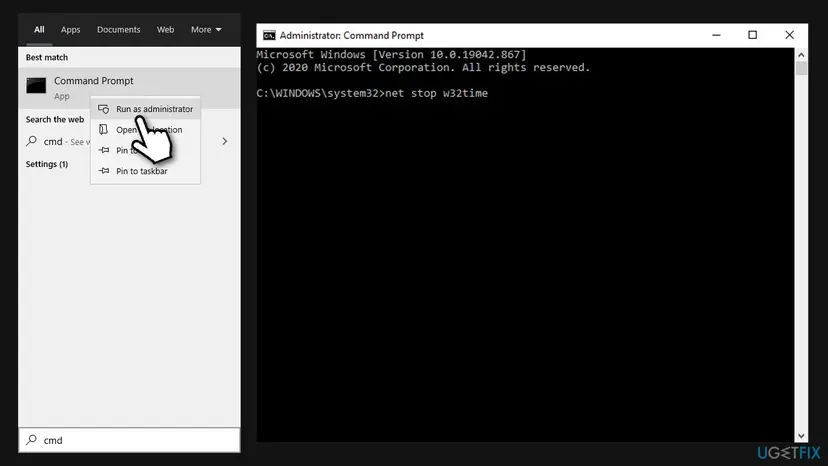Click the Command Prompt title bar icon

(x=269, y=35)
